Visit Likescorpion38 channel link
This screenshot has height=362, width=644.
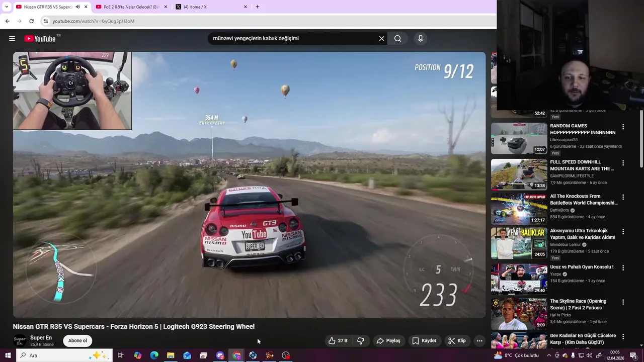pyautogui.click(x=563, y=140)
